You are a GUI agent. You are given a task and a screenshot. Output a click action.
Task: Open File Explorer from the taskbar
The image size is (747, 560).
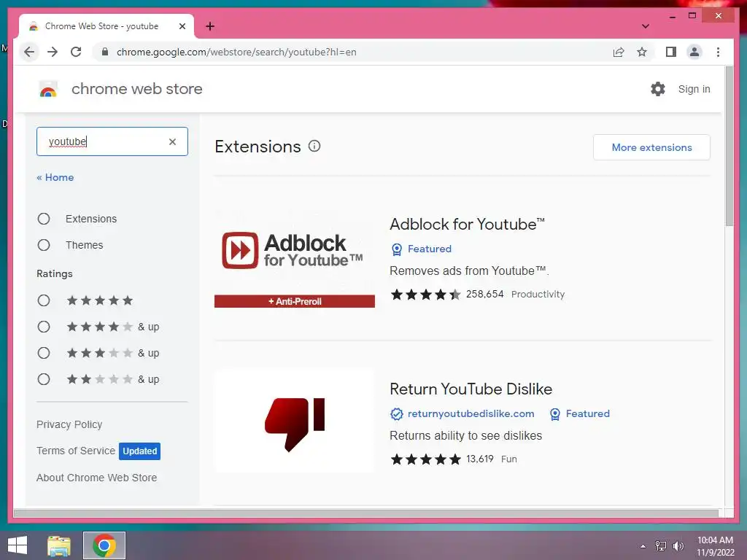point(59,545)
